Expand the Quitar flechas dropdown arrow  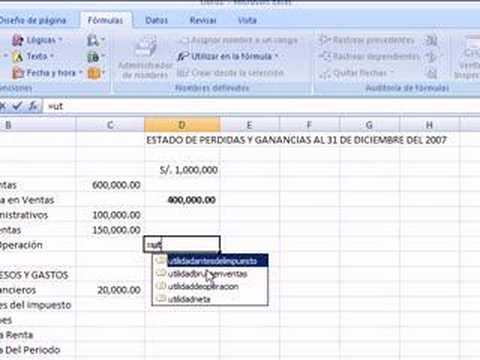[392, 73]
